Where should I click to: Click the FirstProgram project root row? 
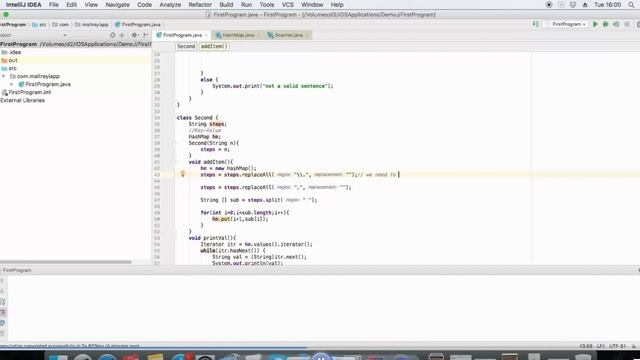click(x=76, y=44)
